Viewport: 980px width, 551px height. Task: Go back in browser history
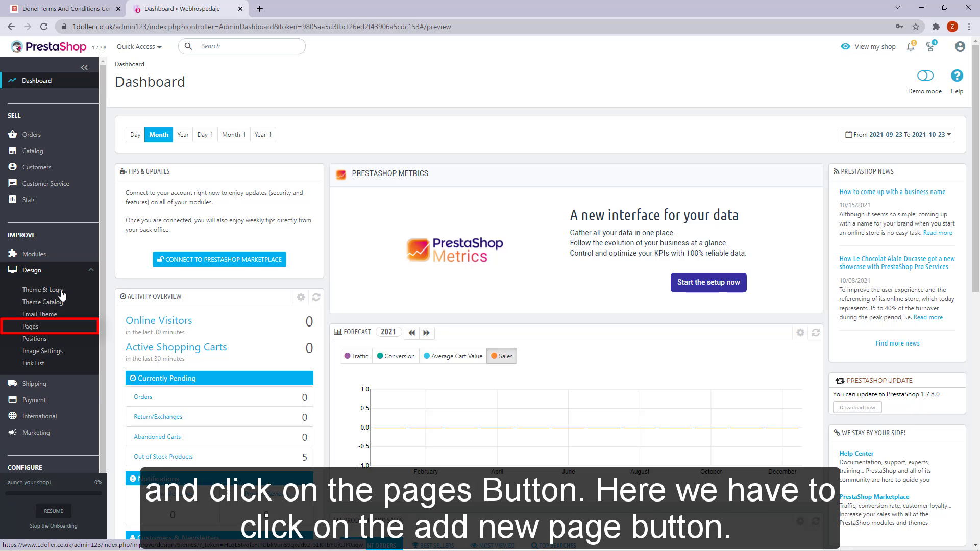11,27
